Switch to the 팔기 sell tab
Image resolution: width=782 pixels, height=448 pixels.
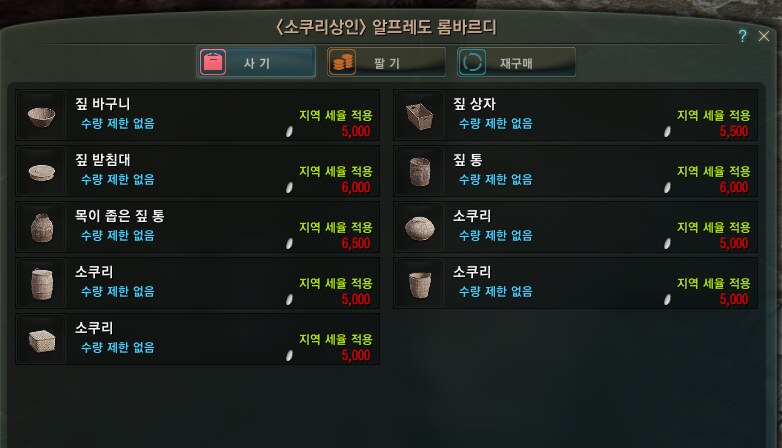click(x=386, y=62)
